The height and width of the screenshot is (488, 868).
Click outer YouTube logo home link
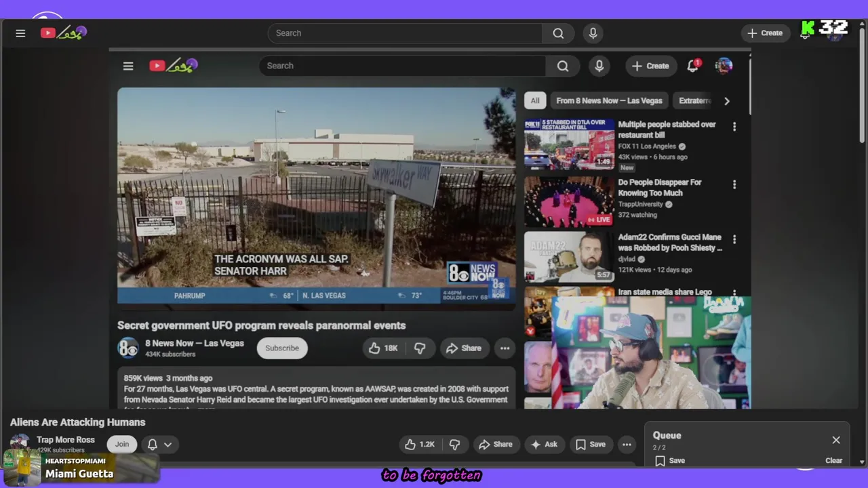click(63, 33)
